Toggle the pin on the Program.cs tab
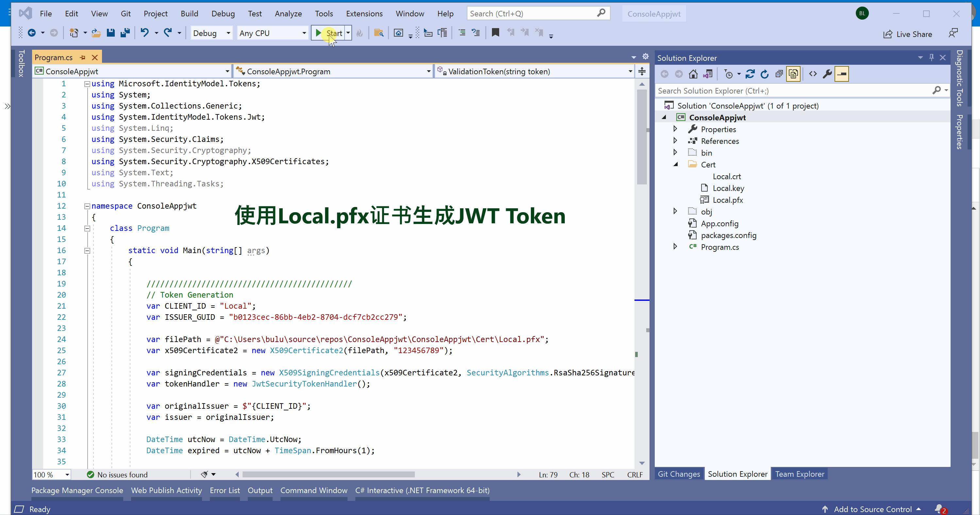The width and height of the screenshot is (980, 515). click(83, 58)
